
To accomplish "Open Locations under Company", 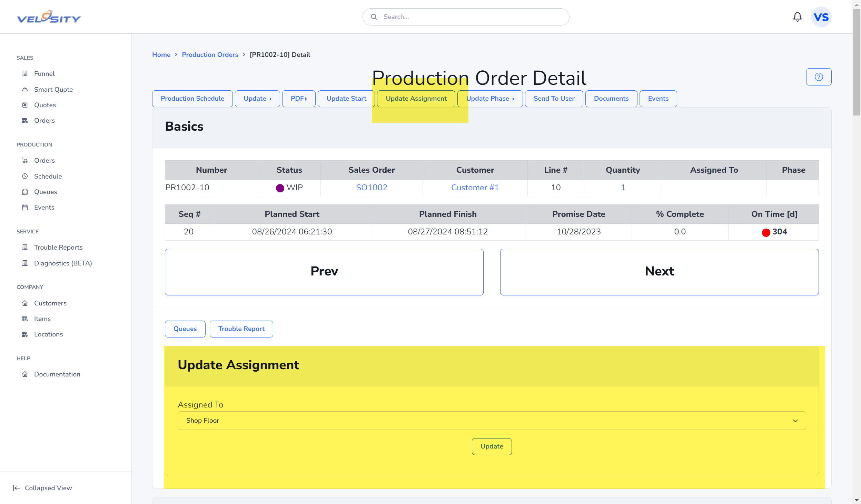I will (x=49, y=334).
